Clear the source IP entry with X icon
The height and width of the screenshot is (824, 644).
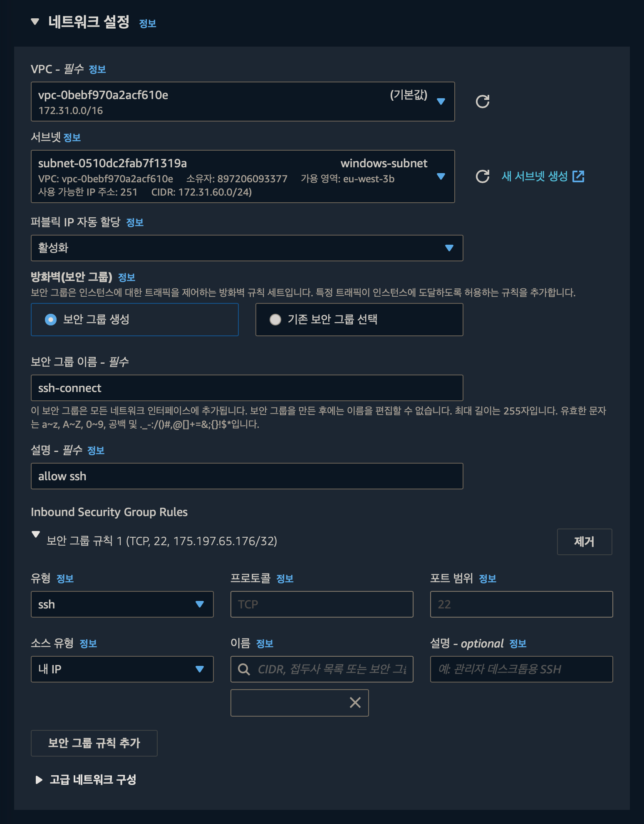point(355,702)
